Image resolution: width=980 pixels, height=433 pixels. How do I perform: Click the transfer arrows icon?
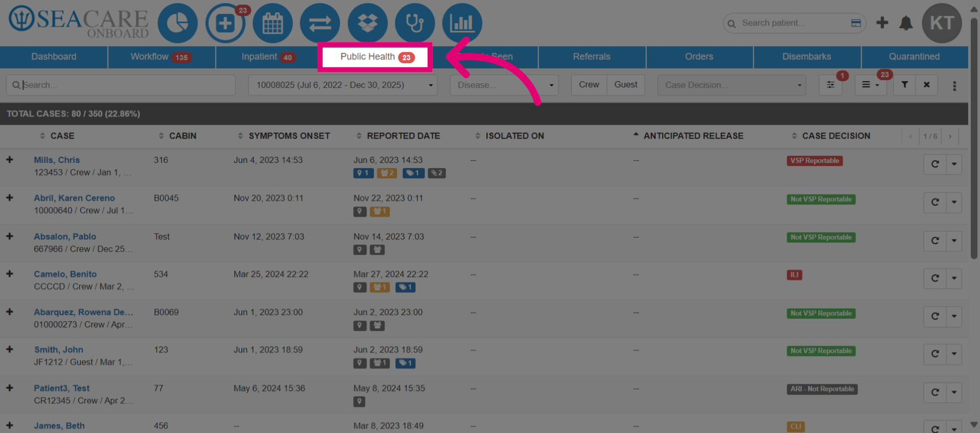pos(320,23)
